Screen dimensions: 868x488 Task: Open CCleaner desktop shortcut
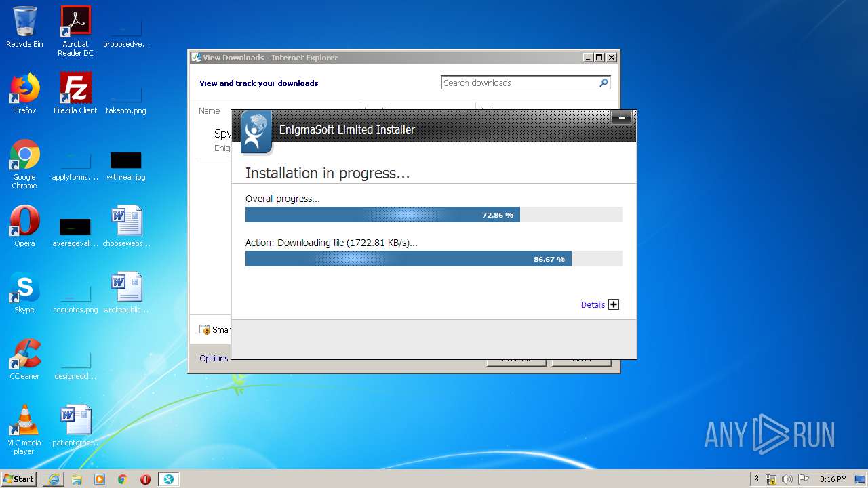[24, 359]
